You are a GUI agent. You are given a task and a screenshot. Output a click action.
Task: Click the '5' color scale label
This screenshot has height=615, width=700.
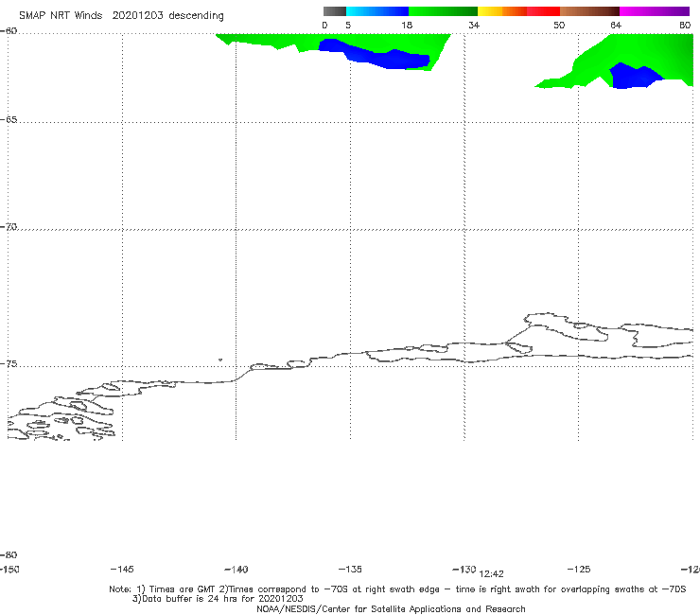(x=348, y=25)
